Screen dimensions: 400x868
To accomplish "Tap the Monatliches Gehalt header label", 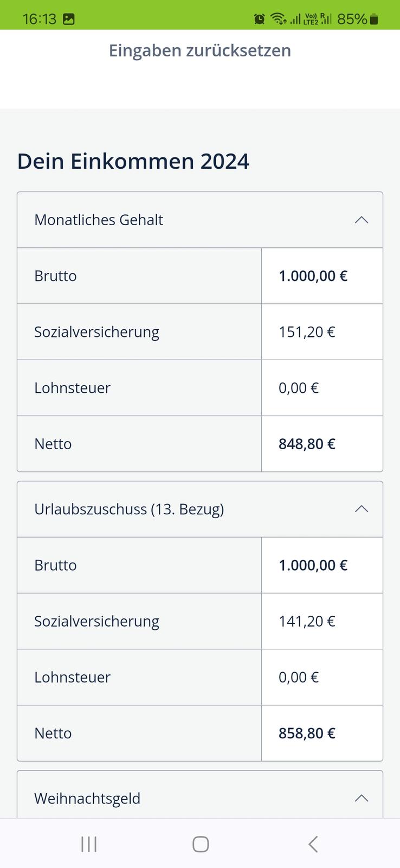I will (99, 220).
